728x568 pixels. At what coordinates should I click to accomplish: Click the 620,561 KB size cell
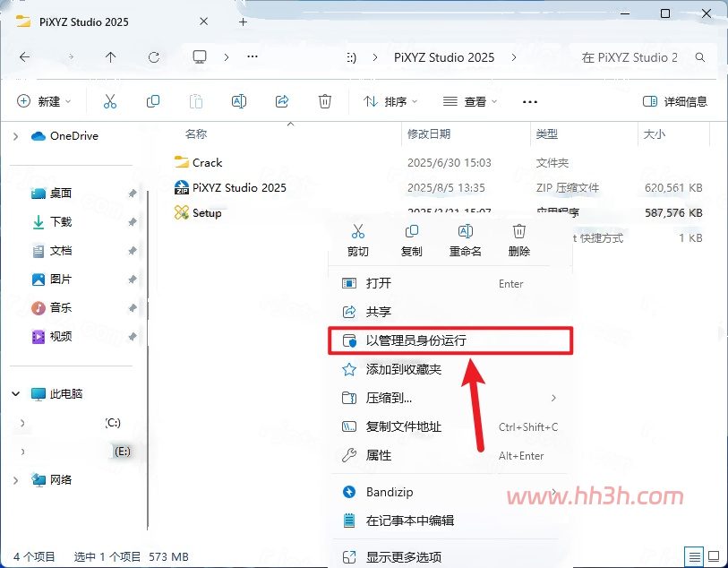tap(673, 187)
